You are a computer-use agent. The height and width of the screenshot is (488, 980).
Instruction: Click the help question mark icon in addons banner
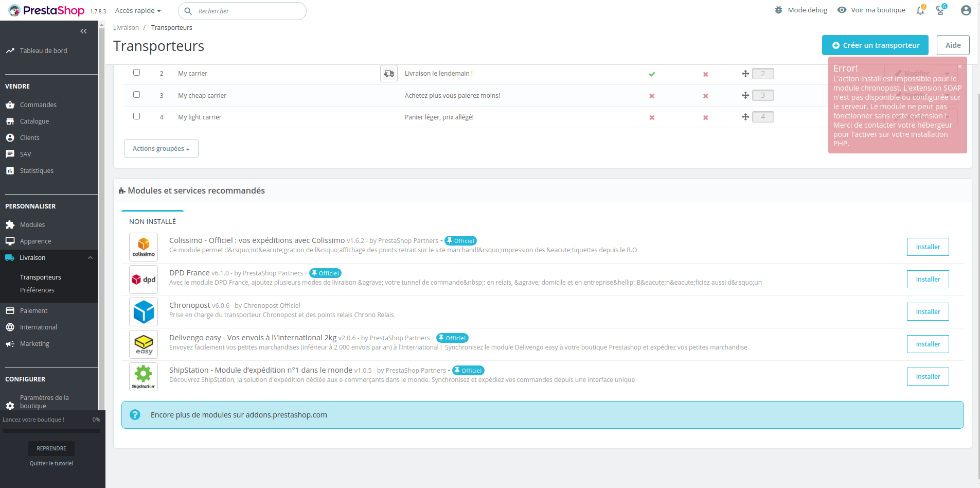point(135,415)
